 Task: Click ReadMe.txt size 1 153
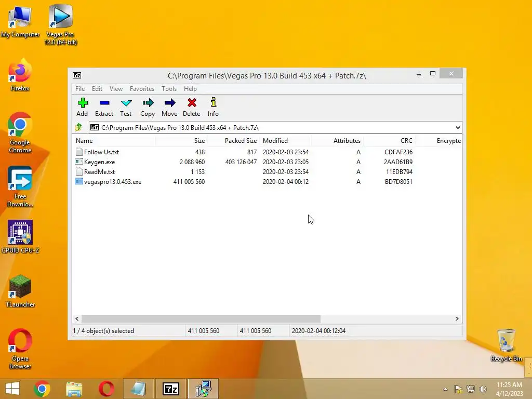tap(197, 171)
